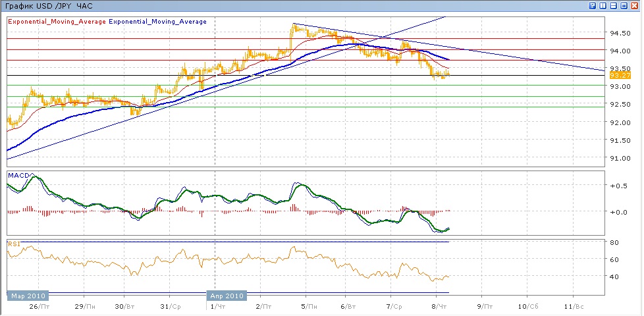Close the USD/JPY chart window
The image size is (644, 316).
pyautogui.click(x=635, y=5)
